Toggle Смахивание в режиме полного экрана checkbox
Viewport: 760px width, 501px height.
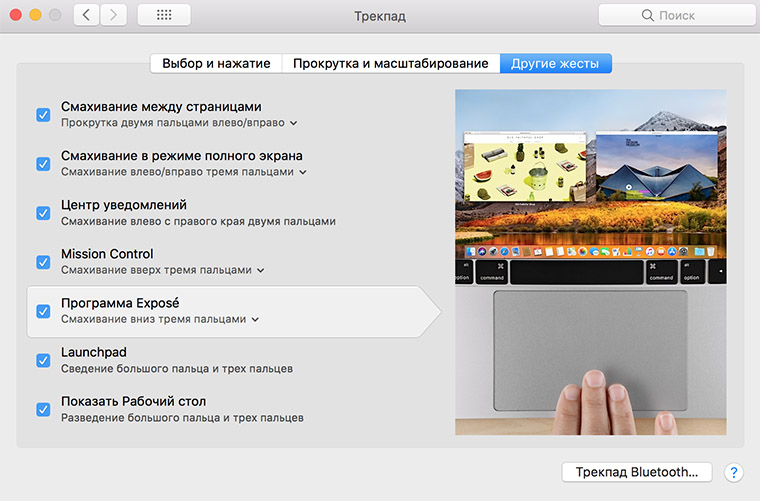coord(43,164)
